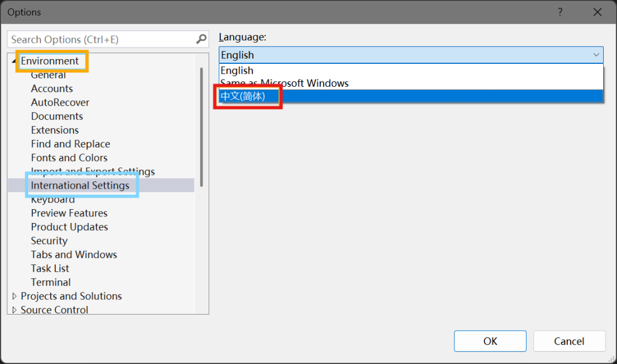Open the Terminal settings page
617x364 pixels.
point(51,282)
